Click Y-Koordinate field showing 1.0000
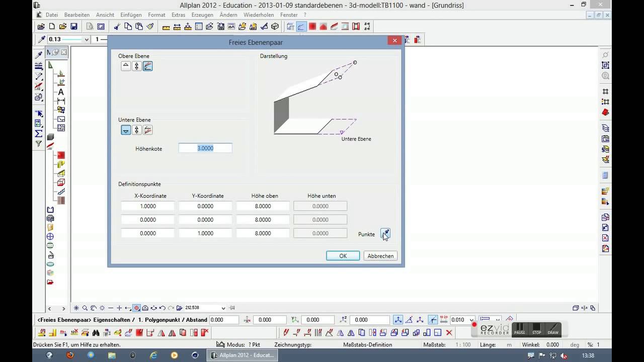The height and width of the screenshot is (362, 644). 205,233
